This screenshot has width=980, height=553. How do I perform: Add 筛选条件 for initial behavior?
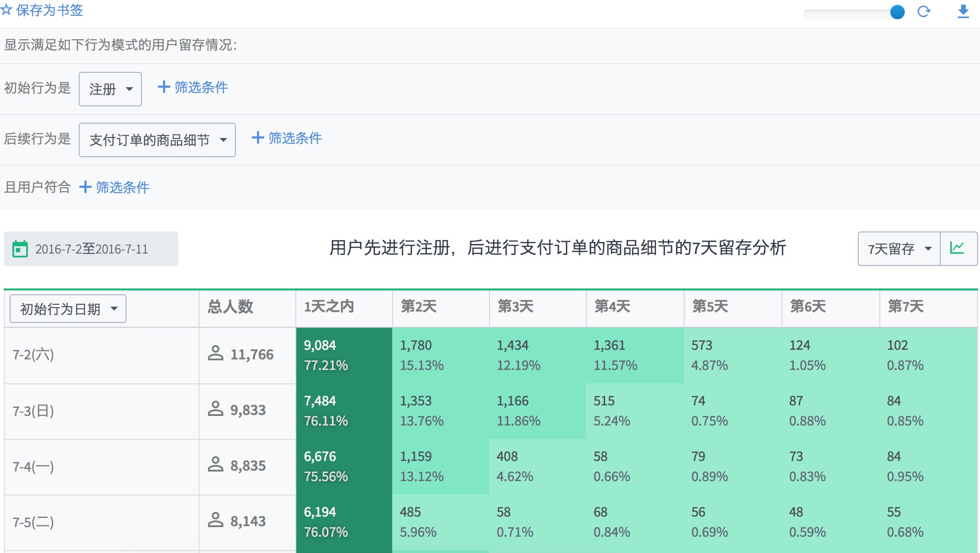click(x=193, y=87)
